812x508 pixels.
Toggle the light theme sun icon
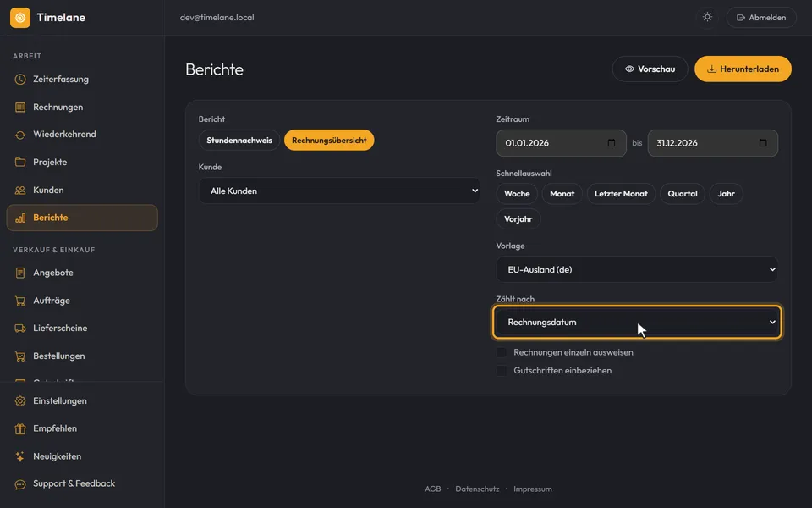coord(707,17)
